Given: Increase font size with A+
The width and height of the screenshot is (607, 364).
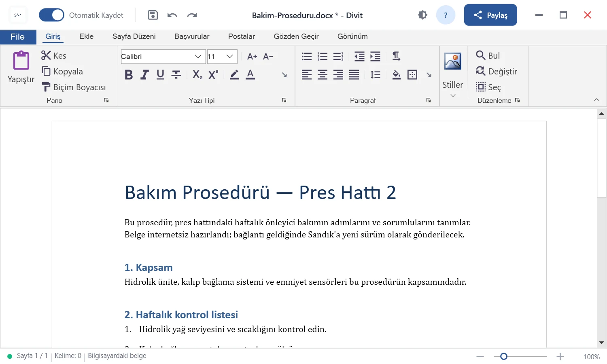Looking at the screenshot, I should (x=252, y=57).
